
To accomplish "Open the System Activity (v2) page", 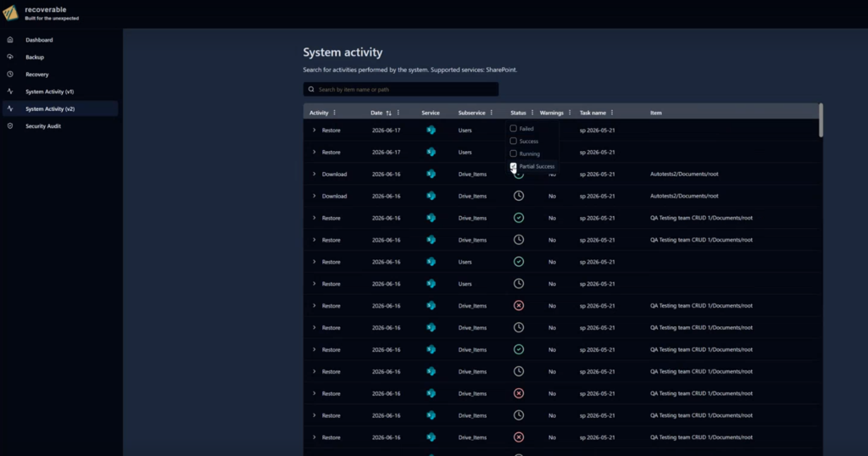I will 60,109.
